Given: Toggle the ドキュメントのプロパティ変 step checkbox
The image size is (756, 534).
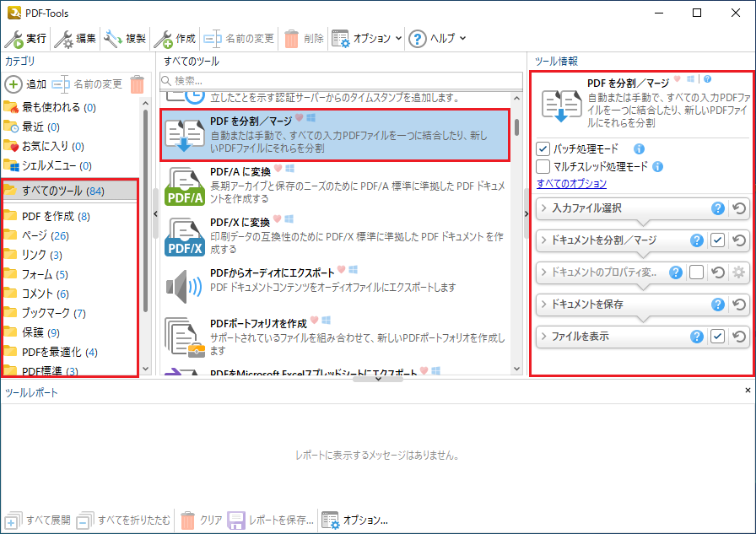Looking at the screenshot, I should click(696, 272).
